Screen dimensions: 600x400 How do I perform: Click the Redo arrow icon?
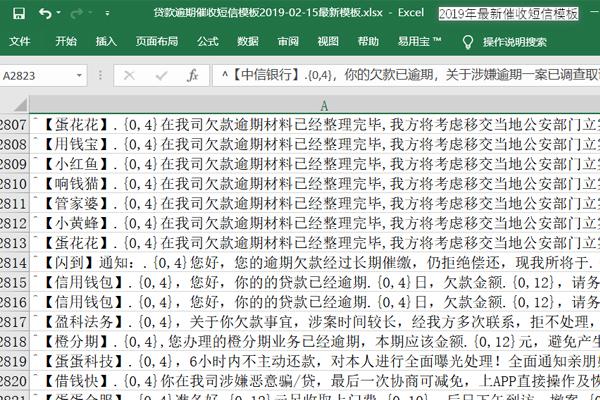[77, 13]
